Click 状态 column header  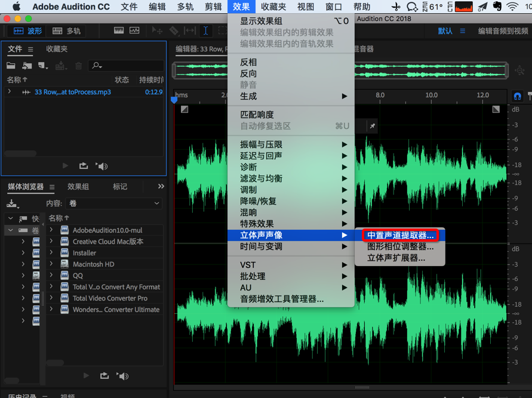(121, 80)
